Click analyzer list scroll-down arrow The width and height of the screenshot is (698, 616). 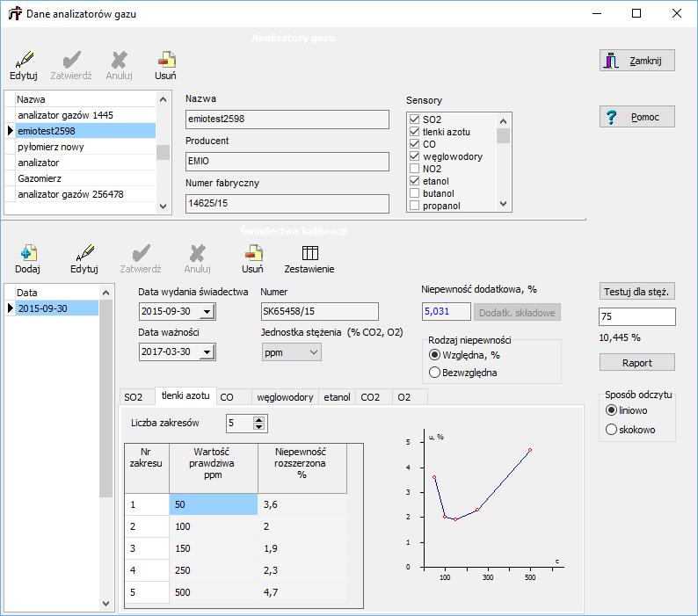[163, 207]
